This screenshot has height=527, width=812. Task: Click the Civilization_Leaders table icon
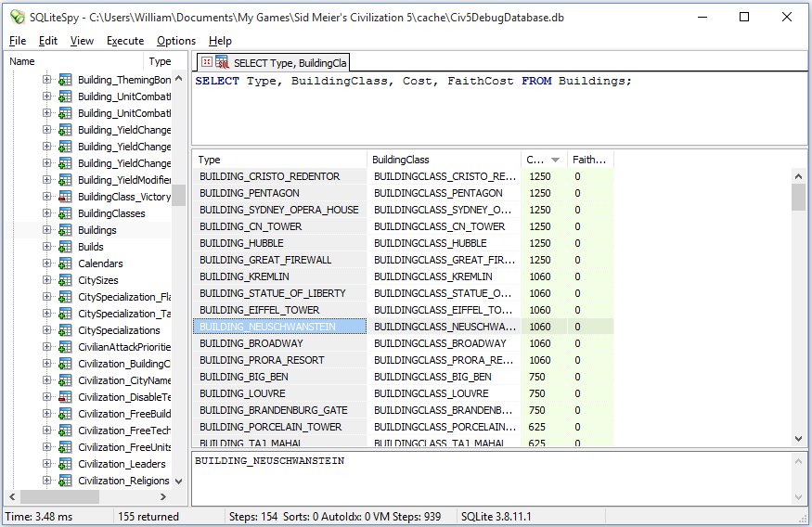(x=65, y=464)
